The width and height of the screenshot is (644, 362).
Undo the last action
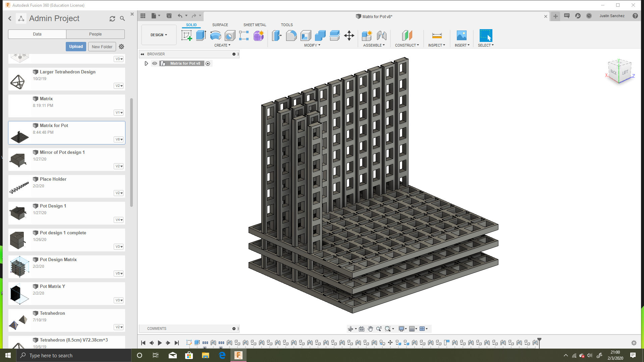[180, 16]
